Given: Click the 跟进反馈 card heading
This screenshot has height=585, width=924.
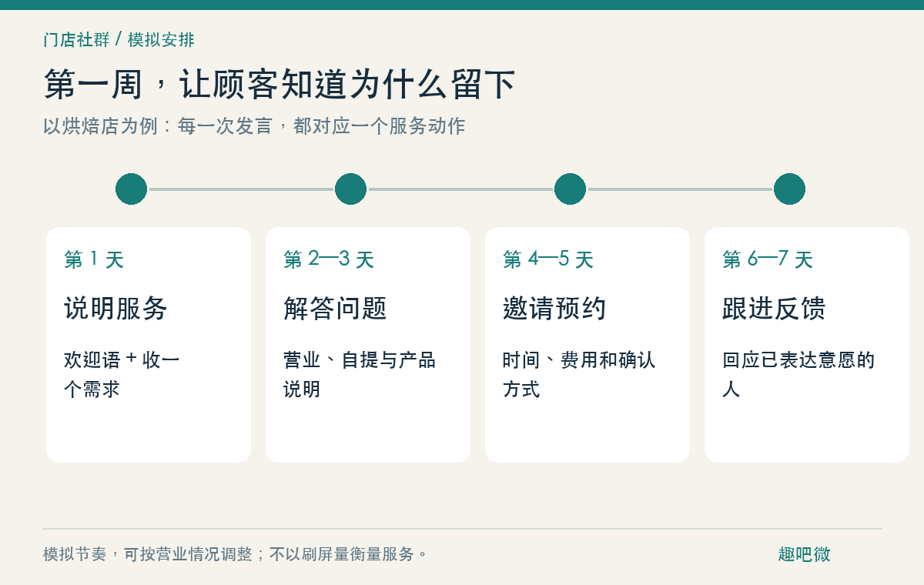Looking at the screenshot, I should point(774,309).
